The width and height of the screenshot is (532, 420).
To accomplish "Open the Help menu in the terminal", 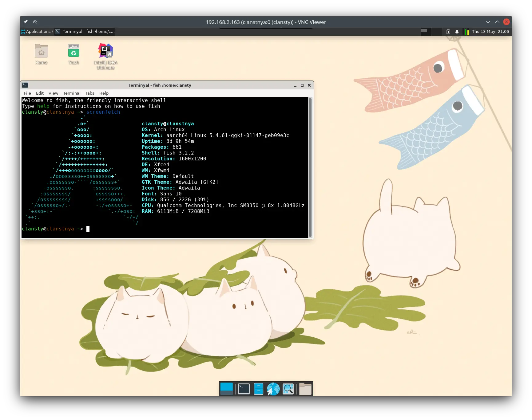I will 104,93.
